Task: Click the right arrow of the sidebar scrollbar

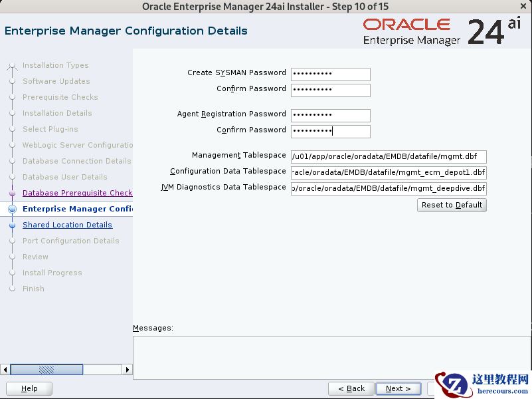Action: click(x=127, y=370)
